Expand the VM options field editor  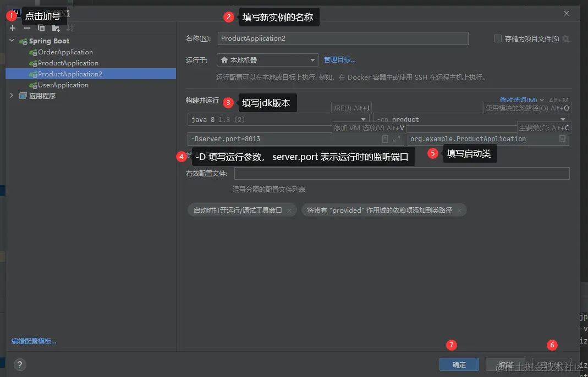pyautogui.click(x=397, y=139)
